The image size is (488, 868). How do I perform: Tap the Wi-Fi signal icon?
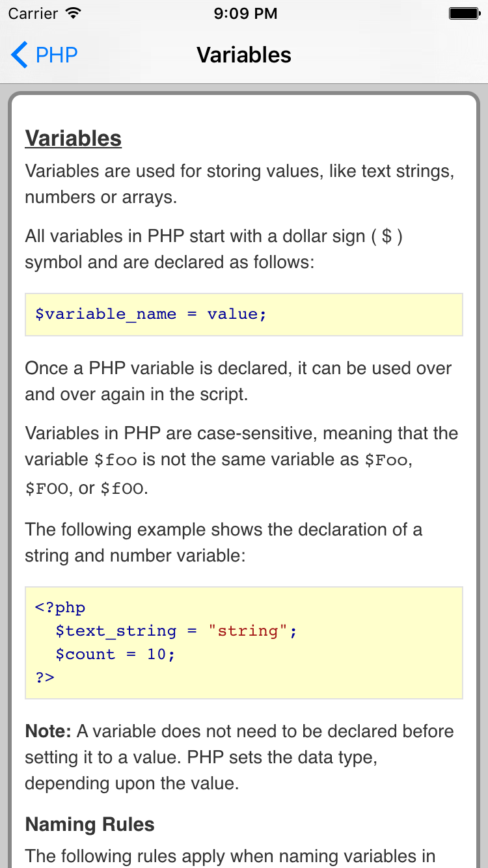[74, 13]
